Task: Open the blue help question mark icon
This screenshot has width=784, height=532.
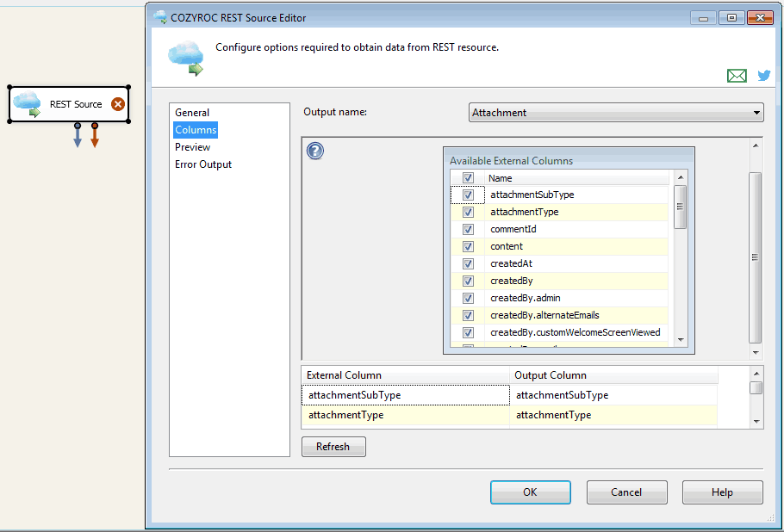Action: click(x=315, y=151)
